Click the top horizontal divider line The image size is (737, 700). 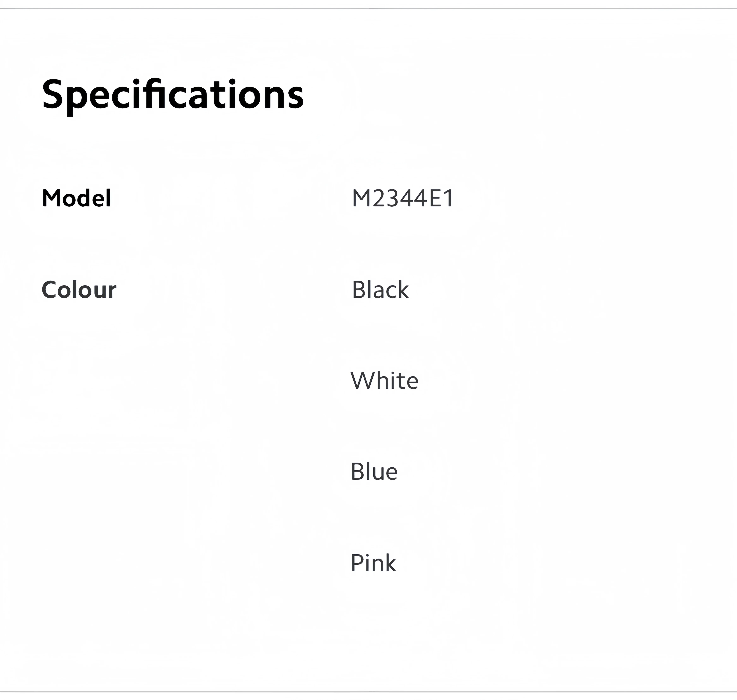(x=368, y=8)
